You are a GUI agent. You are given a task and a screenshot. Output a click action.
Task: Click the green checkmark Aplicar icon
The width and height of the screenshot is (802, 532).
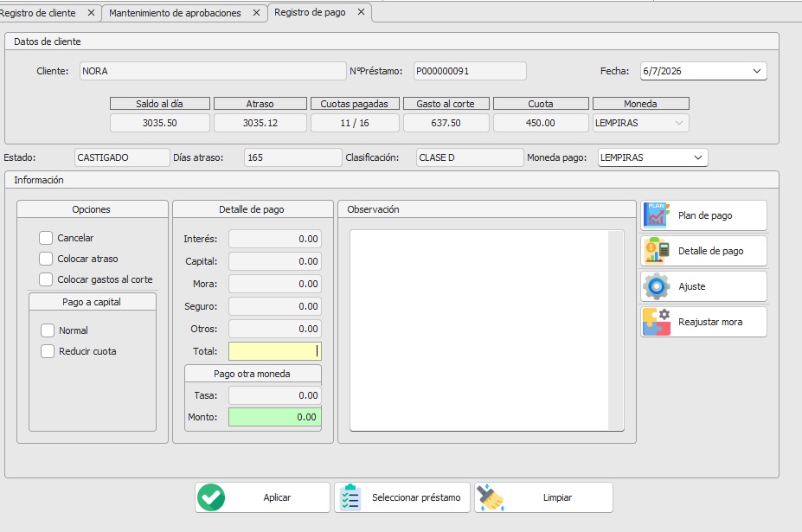click(x=211, y=497)
